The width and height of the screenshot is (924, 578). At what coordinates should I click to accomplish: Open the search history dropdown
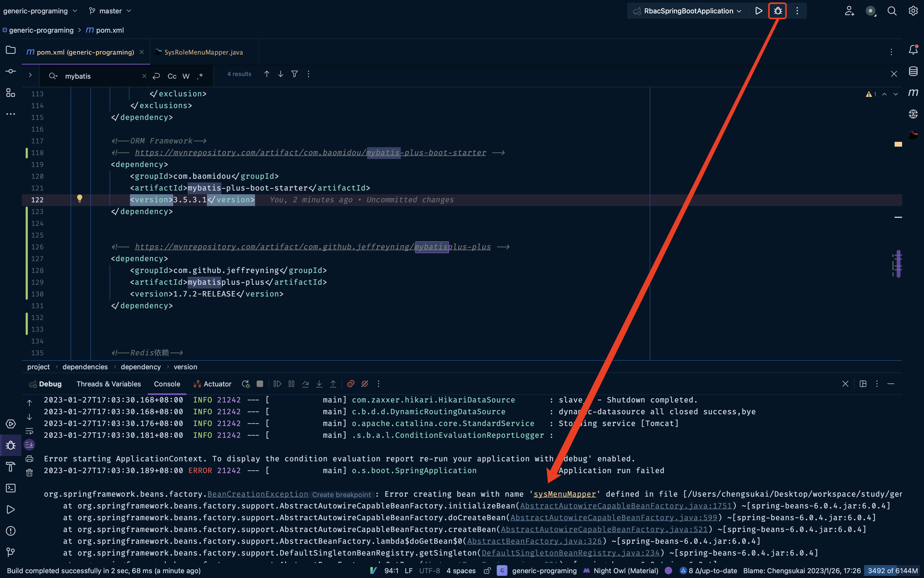[53, 76]
